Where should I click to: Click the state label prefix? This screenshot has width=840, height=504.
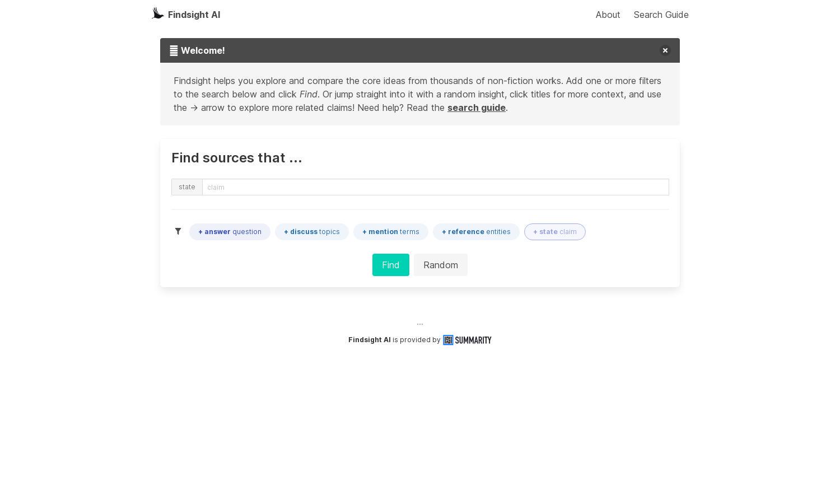tap(186, 187)
